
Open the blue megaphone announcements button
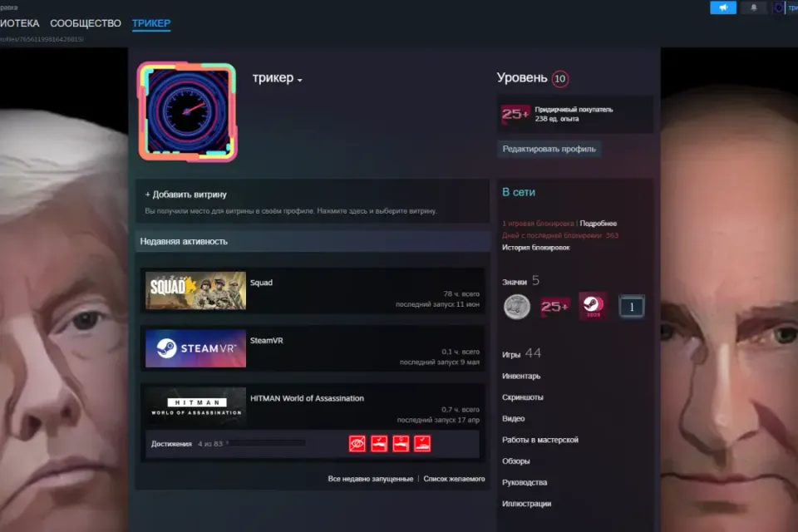point(723,7)
